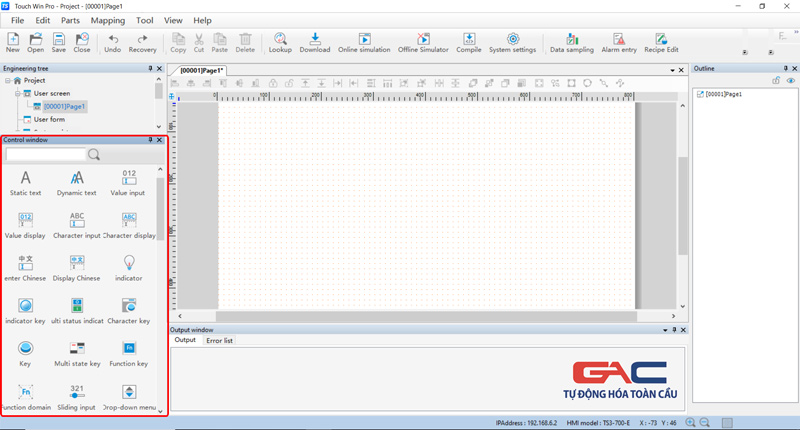Select the Character input control
Viewport: 800px width, 430px height.
click(x=77, y=226)
